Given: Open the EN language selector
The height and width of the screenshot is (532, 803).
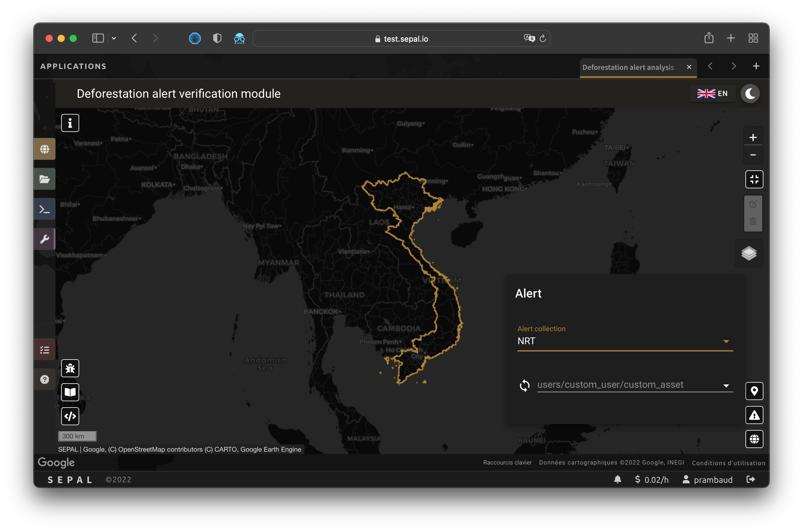Looking at the screenshot, I should pyautogui.click(x=712, y=94).
